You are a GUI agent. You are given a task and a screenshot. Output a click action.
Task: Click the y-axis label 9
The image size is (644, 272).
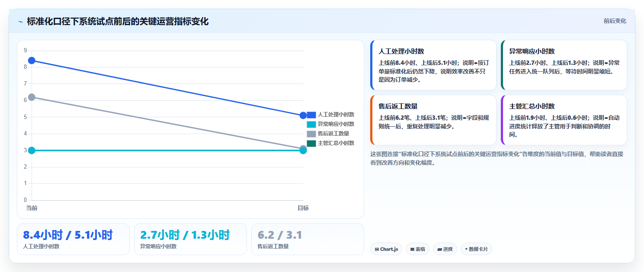coord(26,50)
